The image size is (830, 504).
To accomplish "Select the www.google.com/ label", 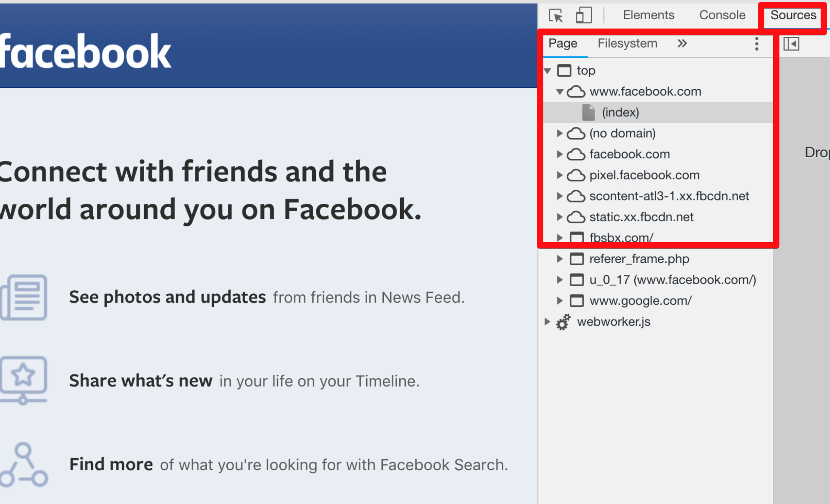I will pos(640,301).
